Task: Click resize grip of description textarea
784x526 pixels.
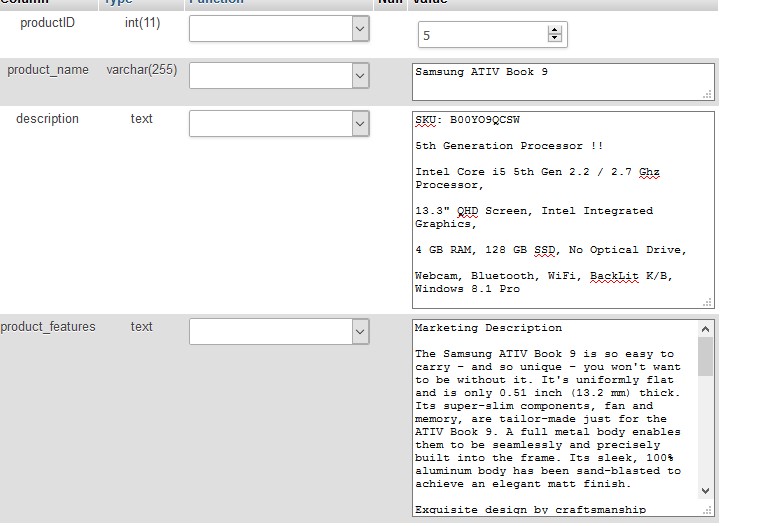Action: click(708, 302)
